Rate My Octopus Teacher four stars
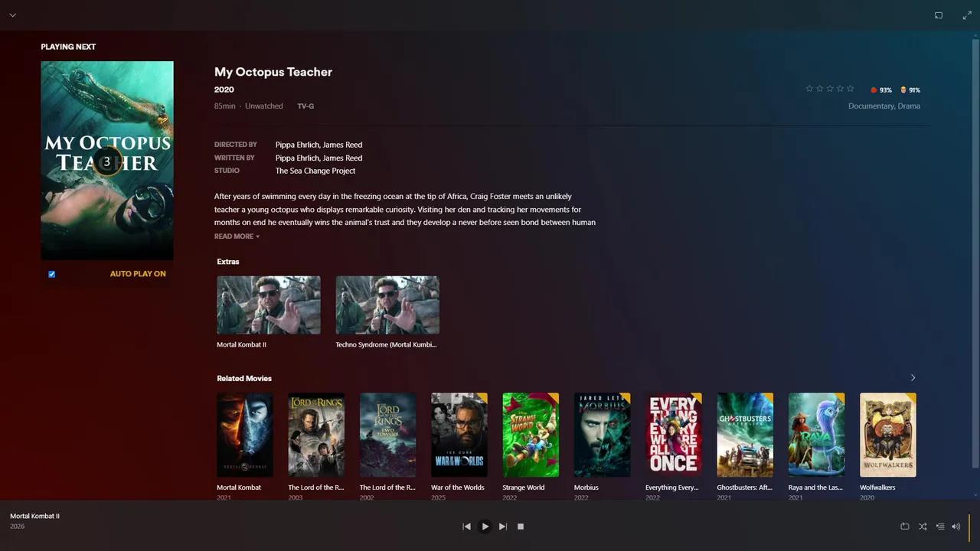 [840, 89]
